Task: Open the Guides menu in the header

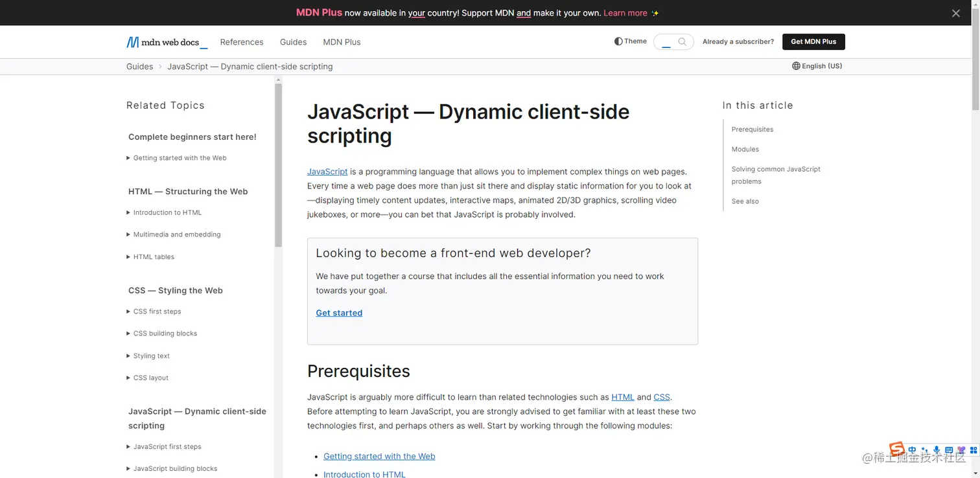Action: click(293, 42)
